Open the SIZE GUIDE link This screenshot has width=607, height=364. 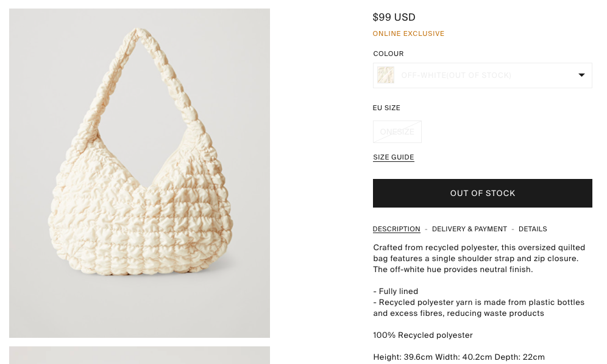point(393,157)
